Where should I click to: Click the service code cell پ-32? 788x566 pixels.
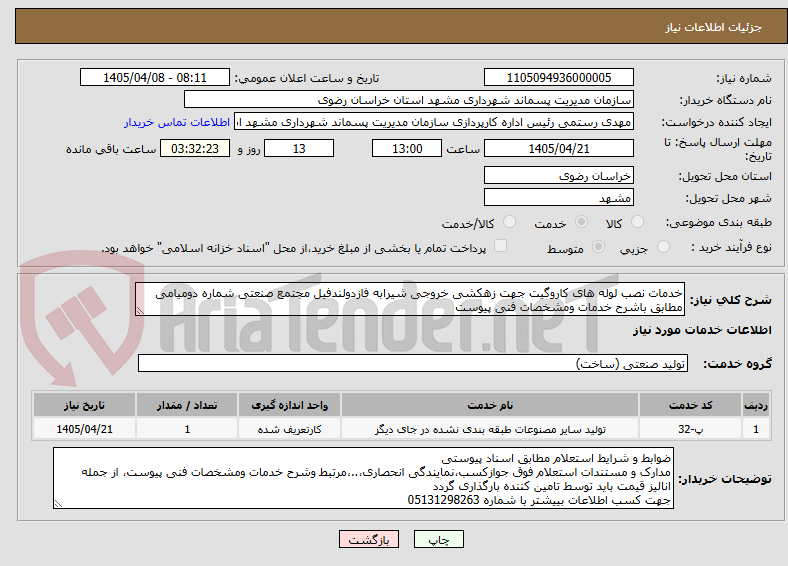(691, 429)
